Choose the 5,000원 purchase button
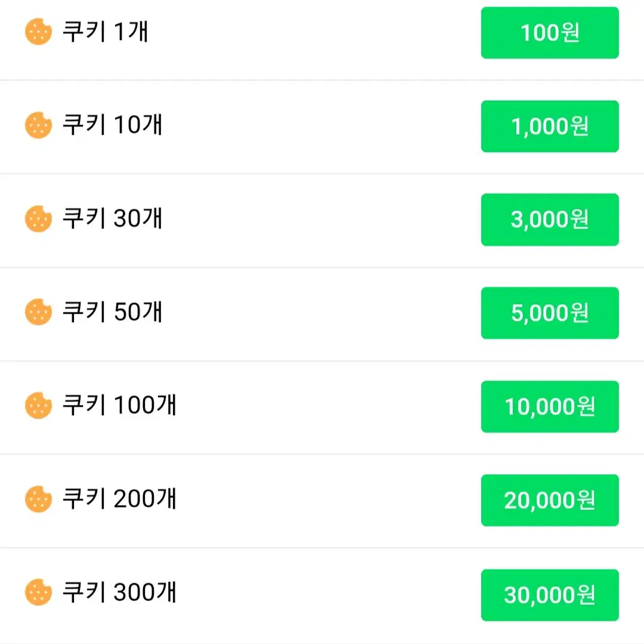The image size is (644, 644). tap(550, 313)
